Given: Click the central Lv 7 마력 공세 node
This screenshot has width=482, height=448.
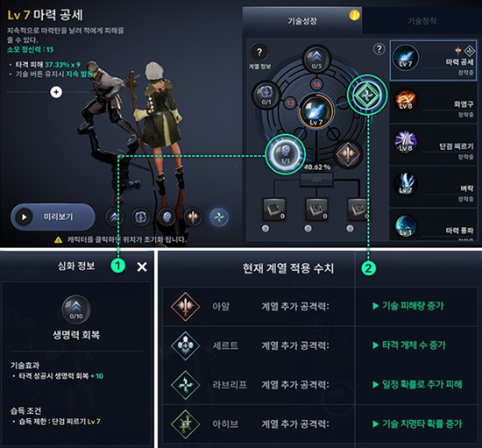Looking at the screenshot, I should 316,111.
